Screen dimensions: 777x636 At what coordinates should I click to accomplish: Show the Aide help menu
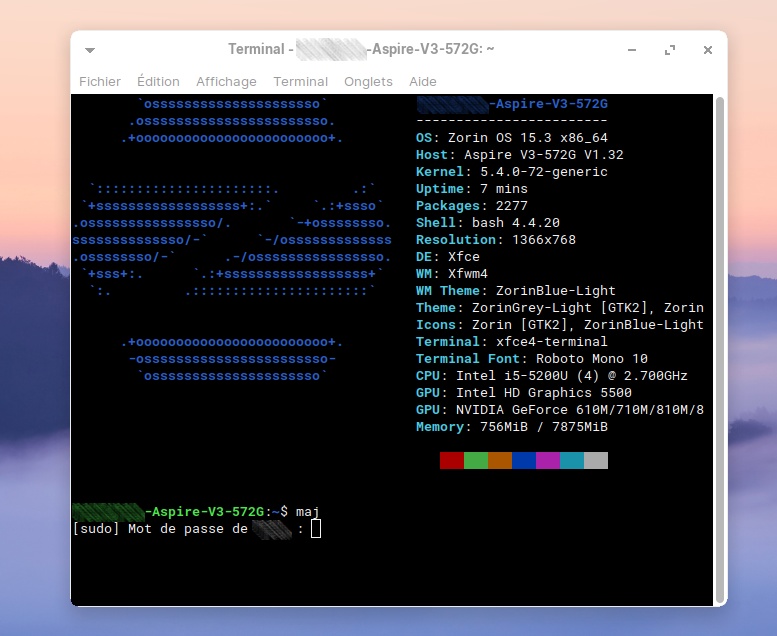pyautogui.click(x=423, y=82)
